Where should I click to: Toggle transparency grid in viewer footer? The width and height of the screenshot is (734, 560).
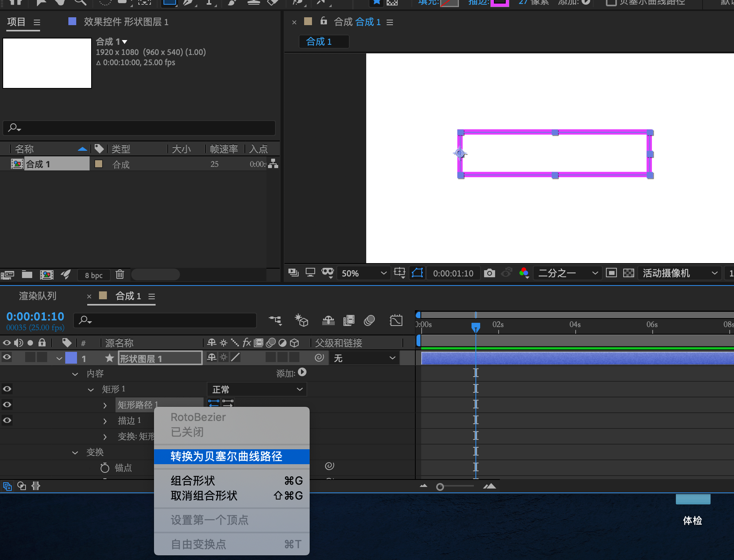point(629,273)
